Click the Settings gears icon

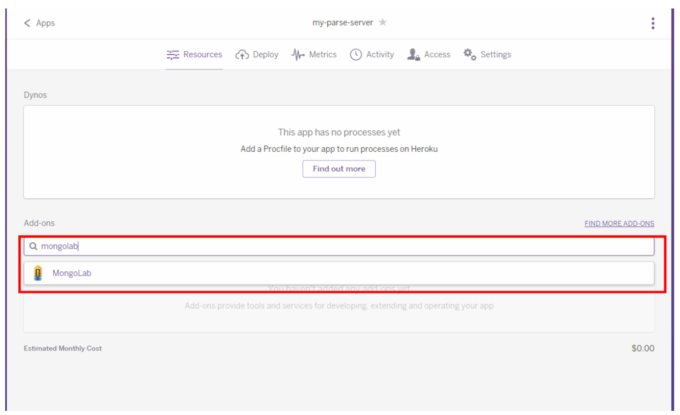click(x=470, y=55)
